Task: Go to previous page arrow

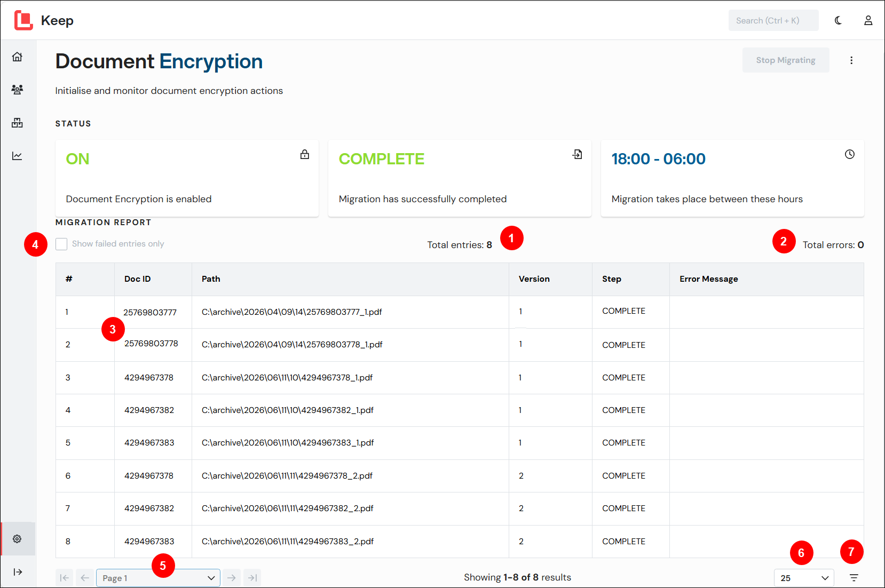Action: (x=85, y=578)
